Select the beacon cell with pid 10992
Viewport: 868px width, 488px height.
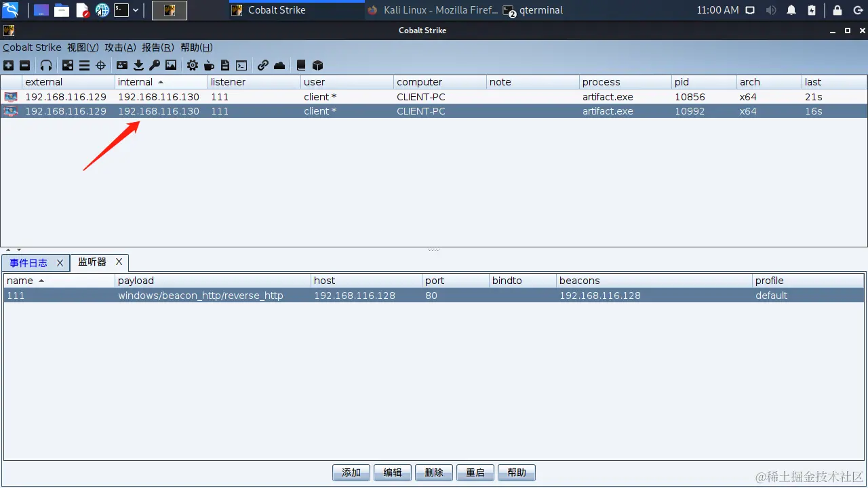704,111
